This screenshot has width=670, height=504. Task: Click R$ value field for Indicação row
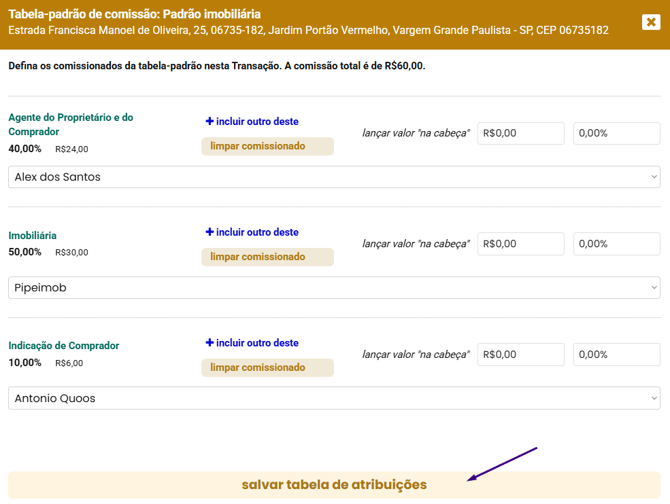(520, 354)
